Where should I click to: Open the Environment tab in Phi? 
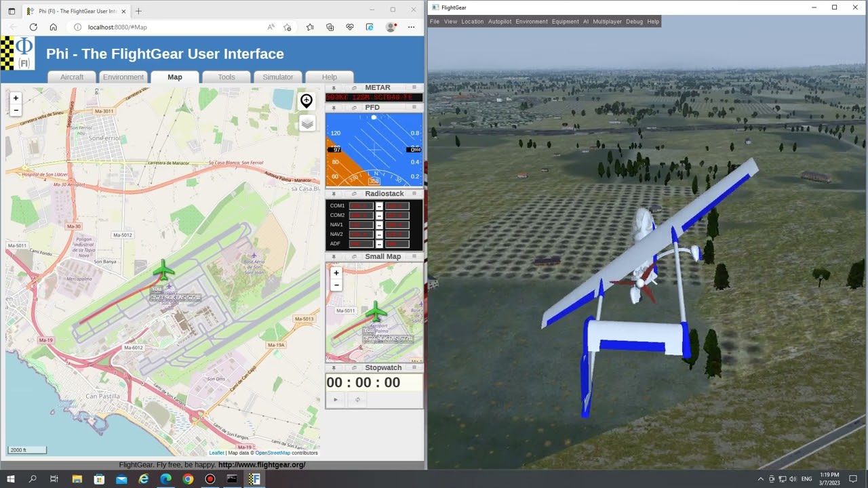pos(123,77)
